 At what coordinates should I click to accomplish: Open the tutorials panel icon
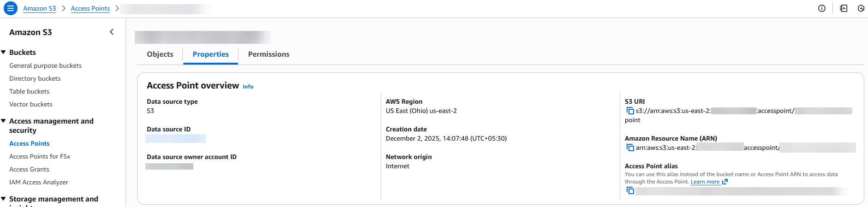coord(844,8)
